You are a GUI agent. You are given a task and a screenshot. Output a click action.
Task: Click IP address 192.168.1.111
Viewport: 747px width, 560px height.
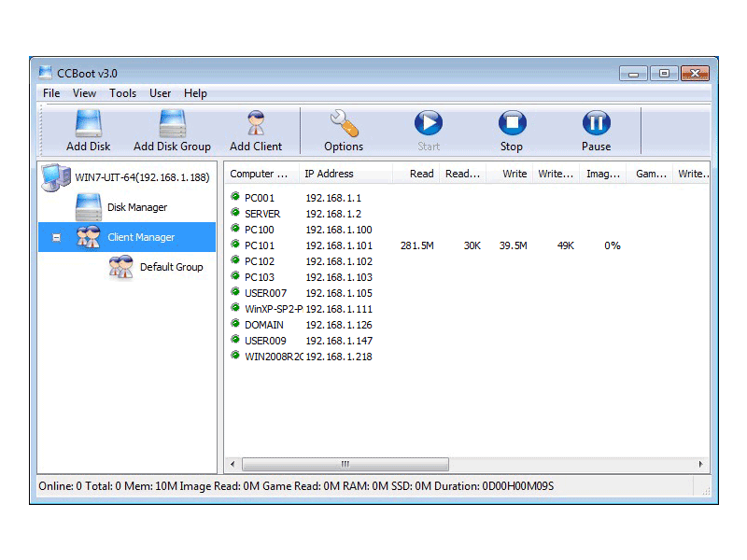(339, 309)
